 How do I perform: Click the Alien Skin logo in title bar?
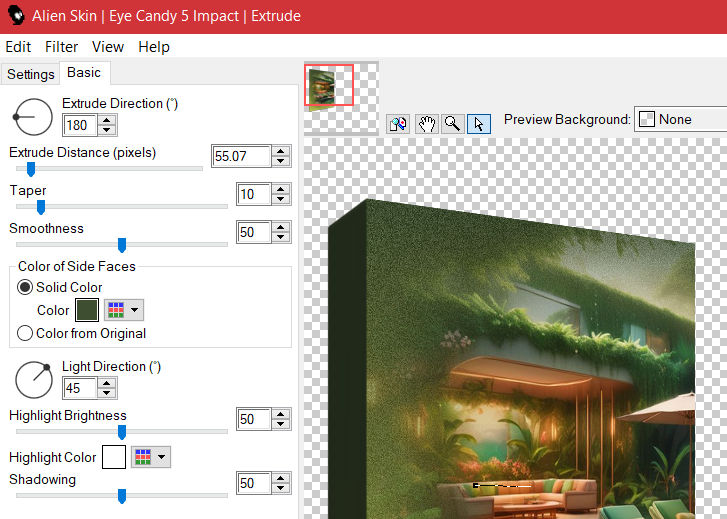point(16,16)
